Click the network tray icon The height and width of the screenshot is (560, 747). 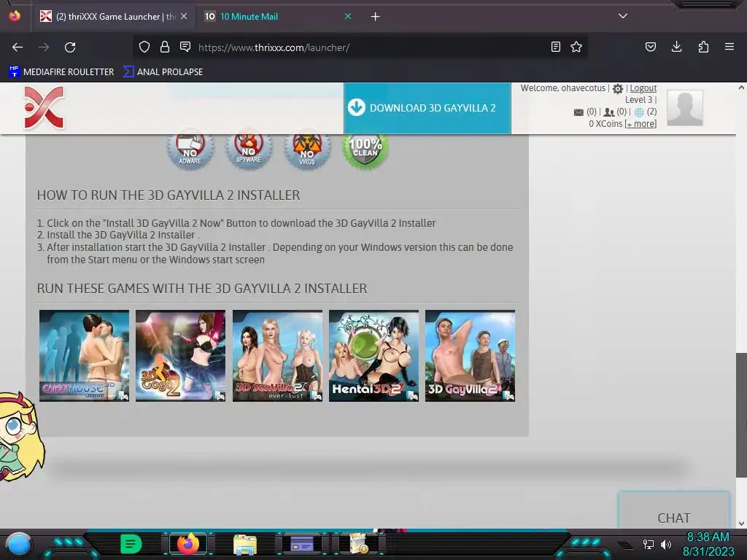(649, 544)
